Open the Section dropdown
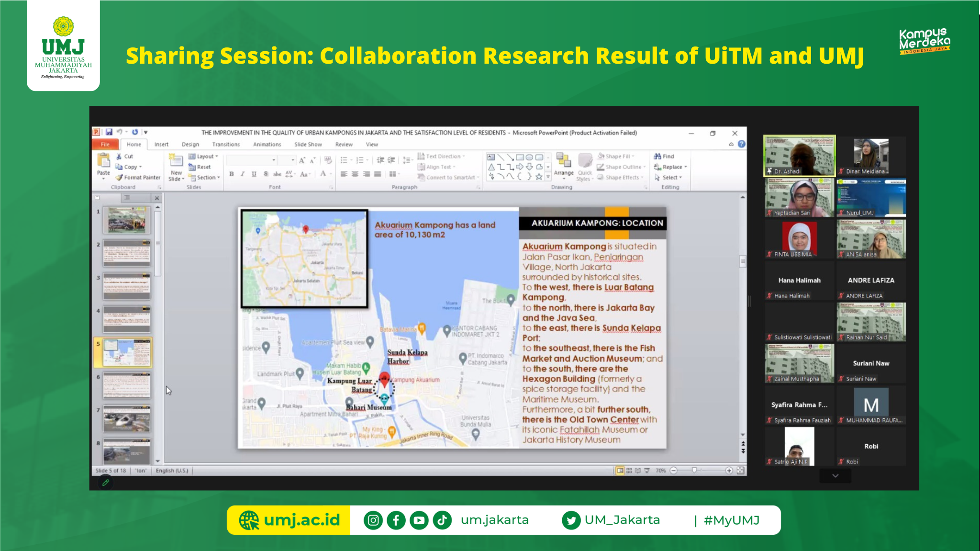Screen dimensions: 980x551 (204, 178)
